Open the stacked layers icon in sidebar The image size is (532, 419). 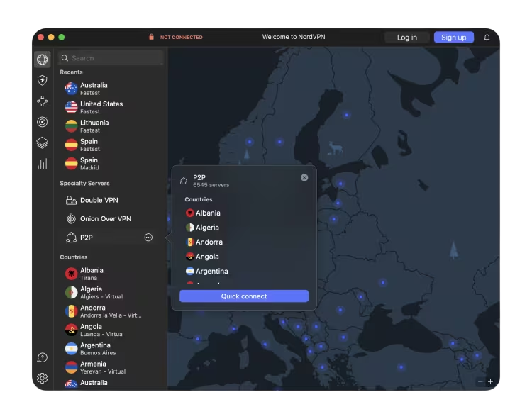click(x=42, y=143)
